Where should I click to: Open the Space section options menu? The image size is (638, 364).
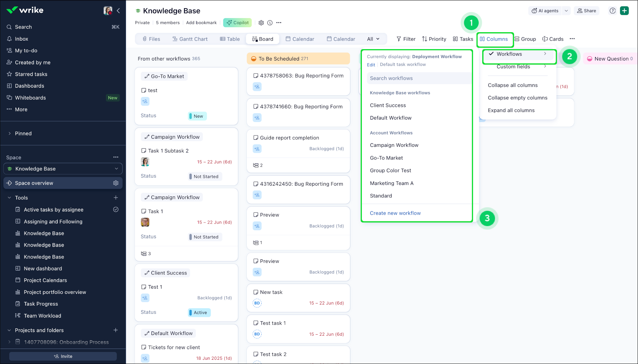coord(116,157)
